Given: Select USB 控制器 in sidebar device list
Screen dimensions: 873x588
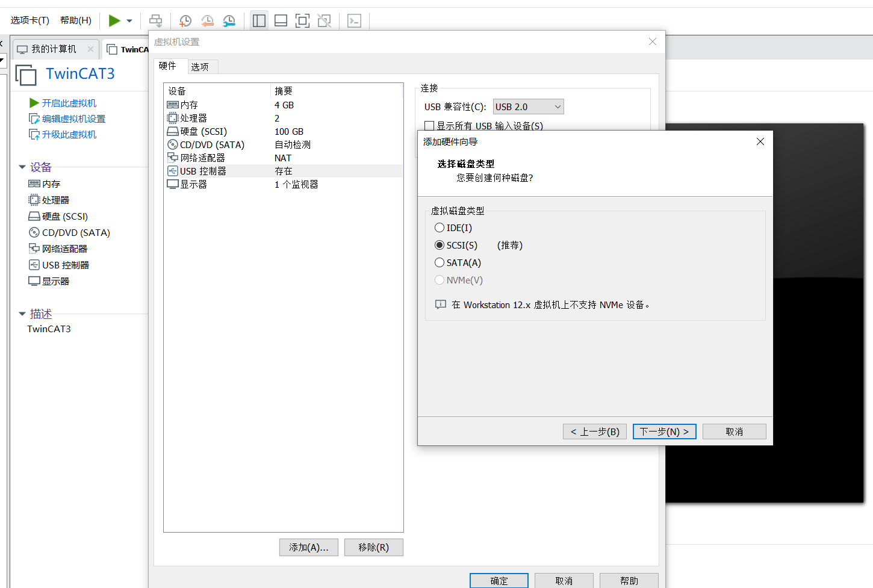Looking at the screenshot, I should pyautogui.click(x=59, y=265).
